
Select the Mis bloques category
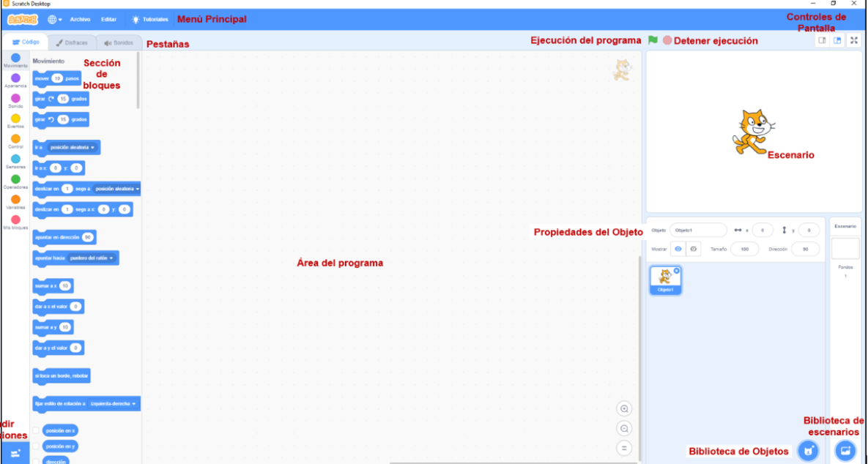[x=15, y=222]
